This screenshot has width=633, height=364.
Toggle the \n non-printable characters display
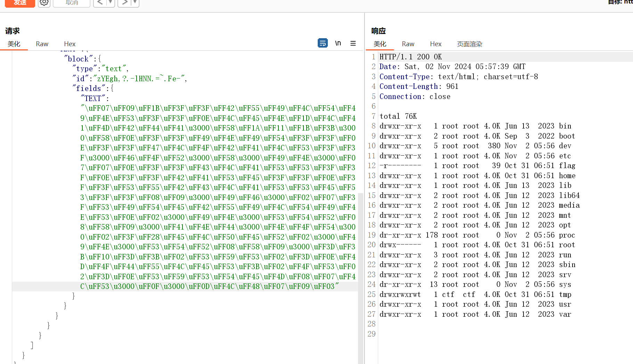click(x=338, y=43)
